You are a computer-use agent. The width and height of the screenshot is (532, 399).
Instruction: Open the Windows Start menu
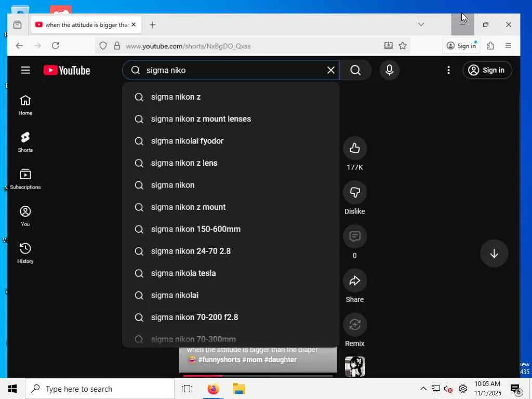12,389
